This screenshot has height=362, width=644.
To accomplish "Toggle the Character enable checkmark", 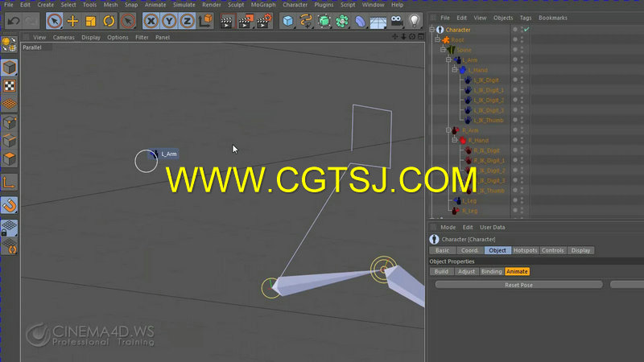I will tap(526, 30).
